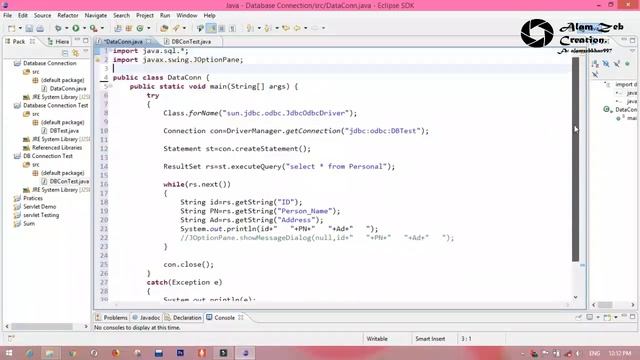
Task: Toggle Block Selection Mode in the toolbar
Action: point(222,28)
